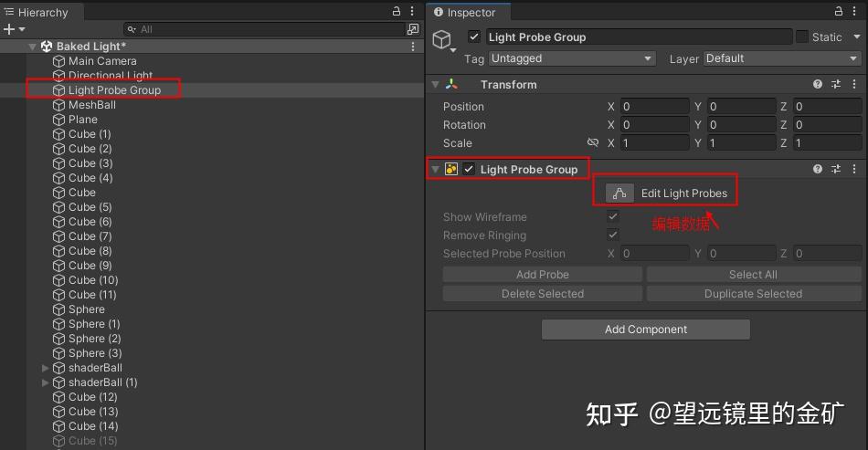Click the Hierarchy lock icon
This screenshot has height=450, width=868.
397,11
